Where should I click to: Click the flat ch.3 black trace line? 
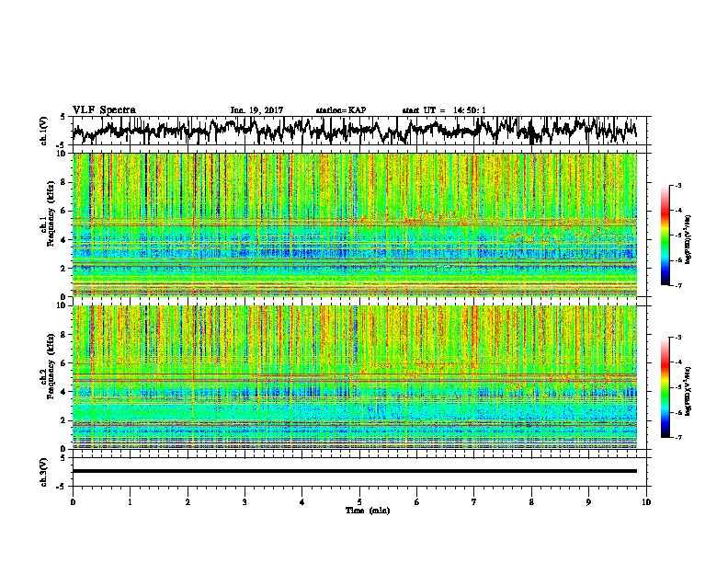click(x=355, y=471)
